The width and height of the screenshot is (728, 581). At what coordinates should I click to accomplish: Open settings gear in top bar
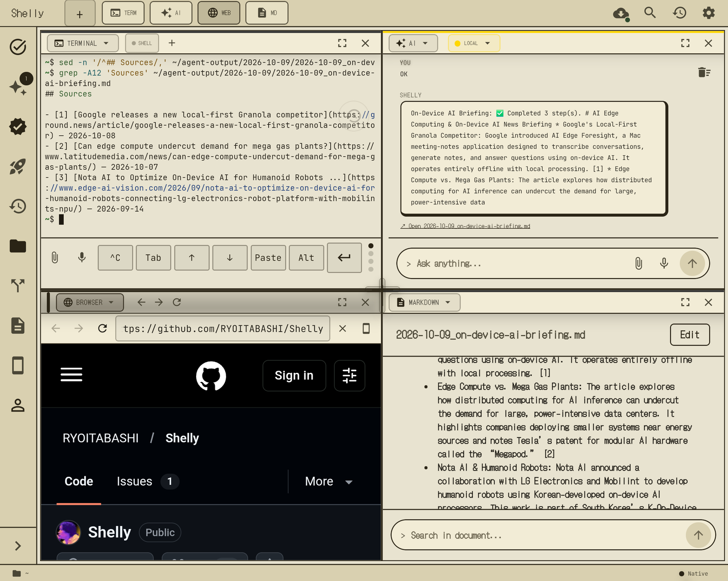[x=708, y=13]
